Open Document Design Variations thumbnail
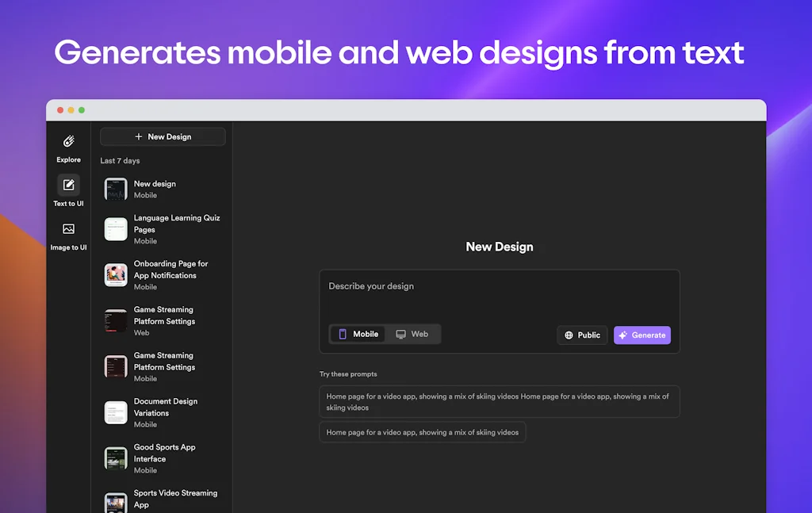Image resolution: width=812 pixels, height=513 pixels. pos(116,412)
